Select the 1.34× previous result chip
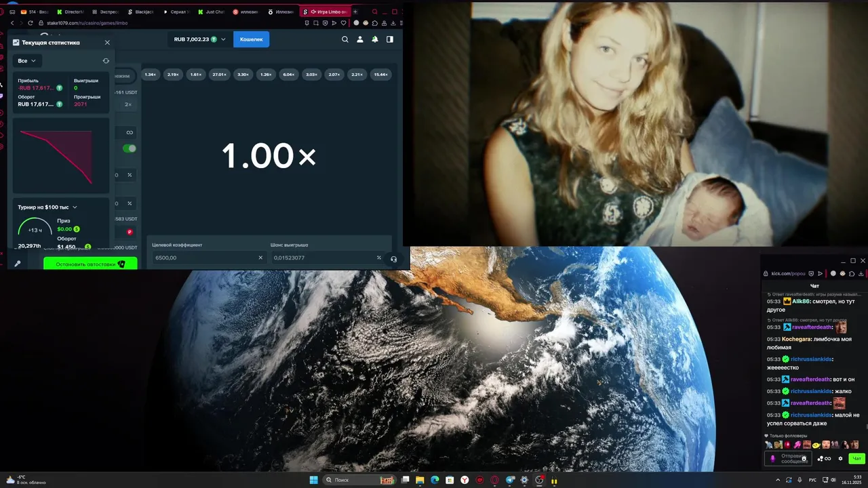868x488 pixels. (x=151, y=75)
